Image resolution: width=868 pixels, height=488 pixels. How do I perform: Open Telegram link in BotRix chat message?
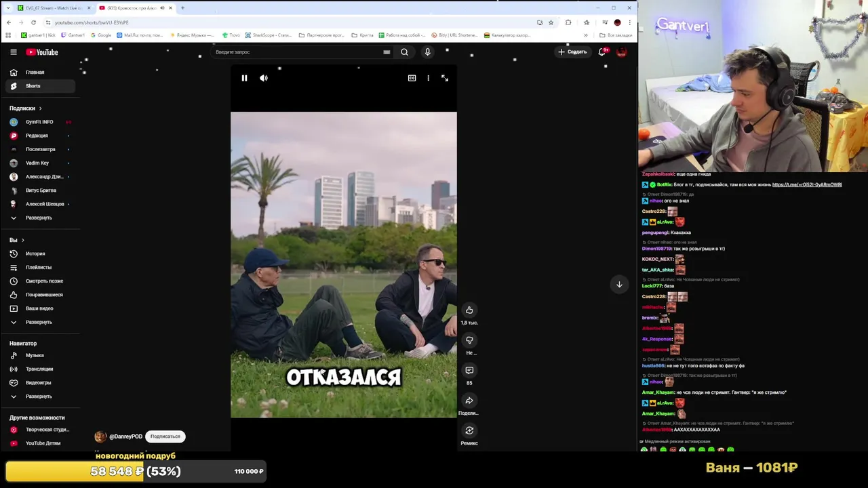point(807,185)
